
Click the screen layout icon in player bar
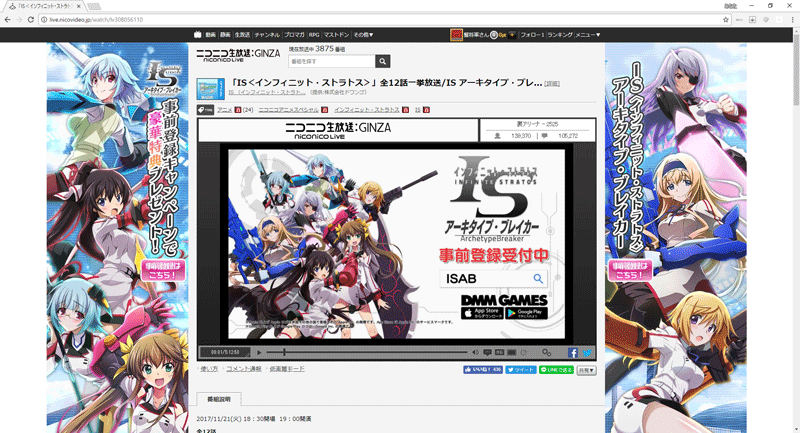(x=499, y=352)
